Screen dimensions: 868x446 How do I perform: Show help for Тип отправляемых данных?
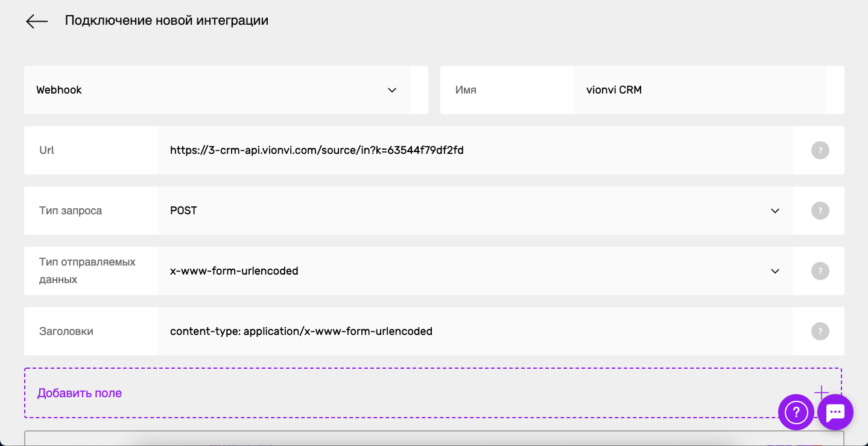tap(820, 271)
